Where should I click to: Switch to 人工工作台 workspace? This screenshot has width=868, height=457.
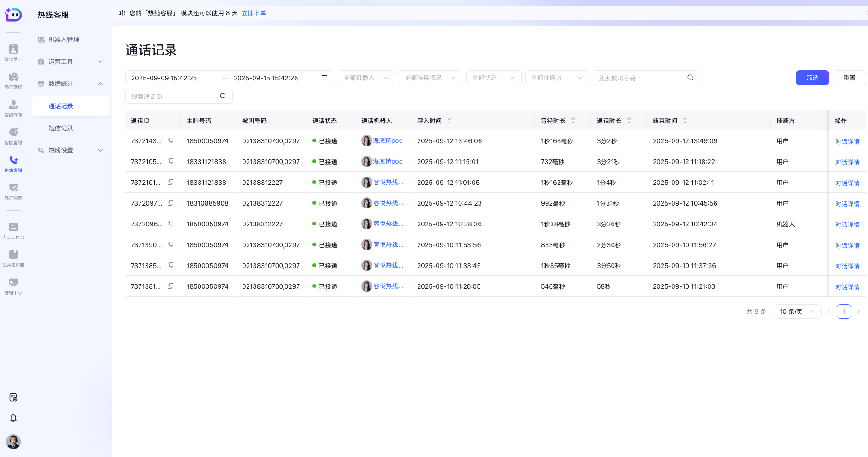coord(13,230)
